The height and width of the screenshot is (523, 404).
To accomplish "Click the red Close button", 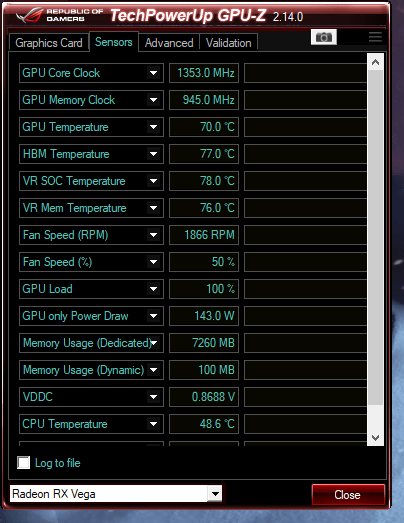I will pyautogui.click(x=348, y=494).
